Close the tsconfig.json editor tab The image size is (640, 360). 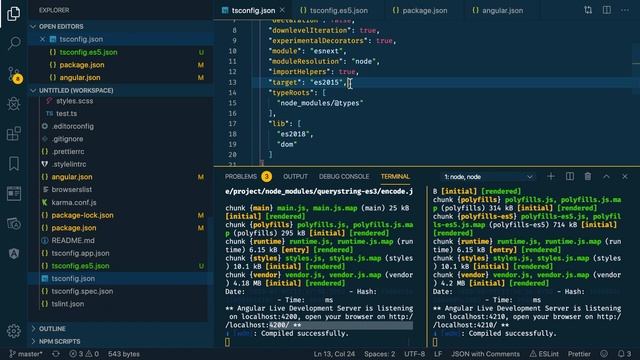coord(282,10)
